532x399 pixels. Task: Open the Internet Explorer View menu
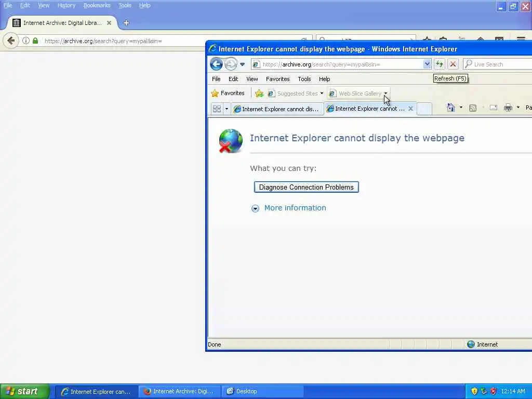252,79
